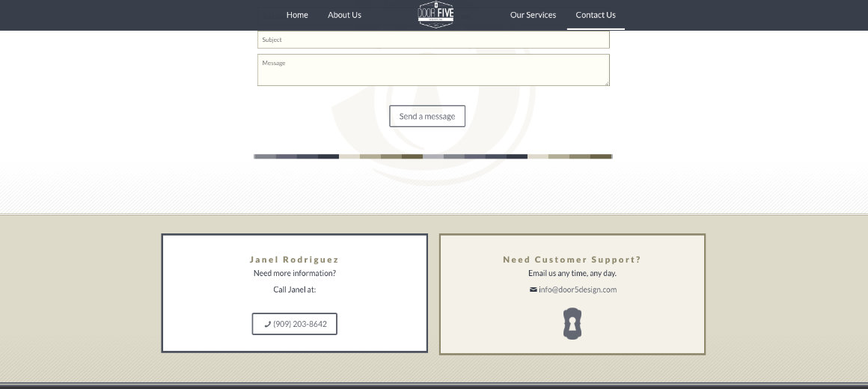Open the Home menu item
The width and height of the screenshot is (868, 389).
pos(297,15)
